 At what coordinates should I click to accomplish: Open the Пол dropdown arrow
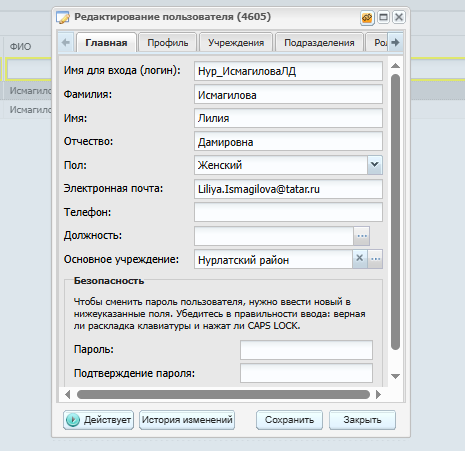[375, 165]
